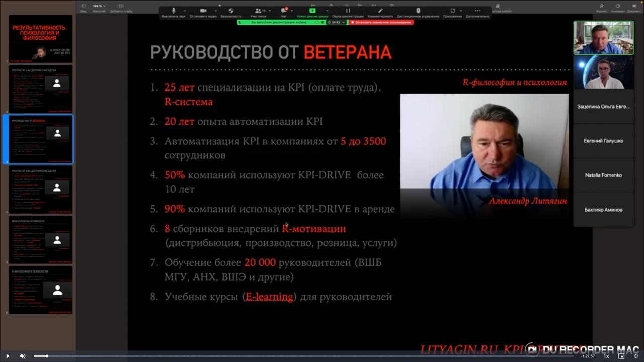Click remaining time -1:27:57 label
This screenshot has width=644, height=362.
click(x=588, y=356)
